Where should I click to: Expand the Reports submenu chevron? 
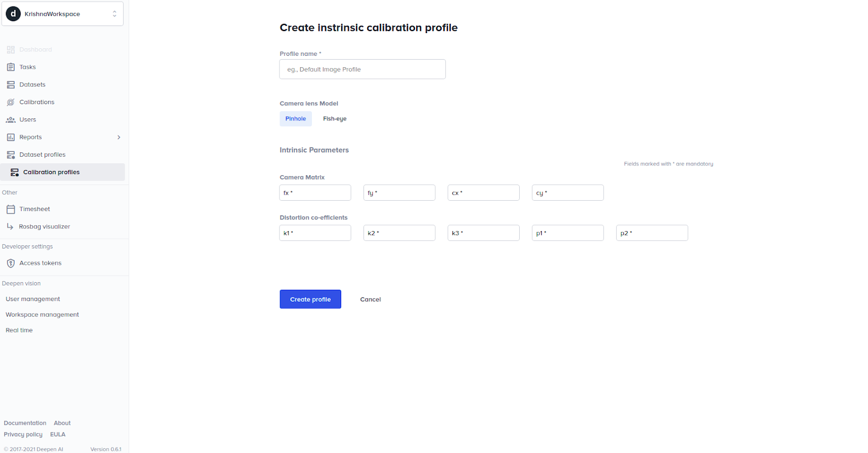click(119, 137)
